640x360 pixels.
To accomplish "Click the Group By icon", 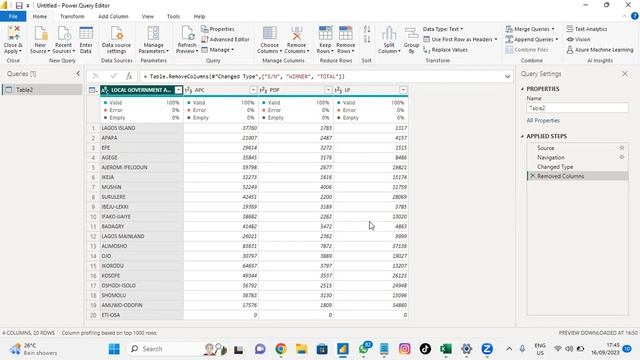I will point(411,33).
